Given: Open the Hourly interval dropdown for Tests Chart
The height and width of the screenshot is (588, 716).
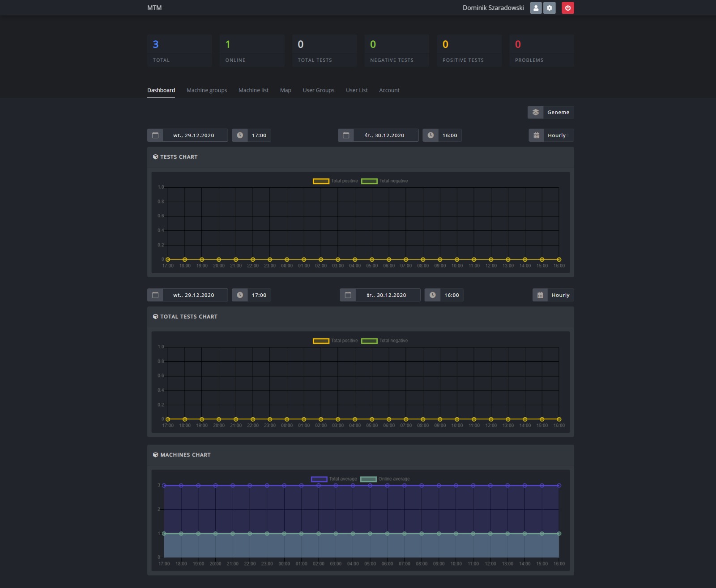Looking at the screenshot, I should [556, 135].
